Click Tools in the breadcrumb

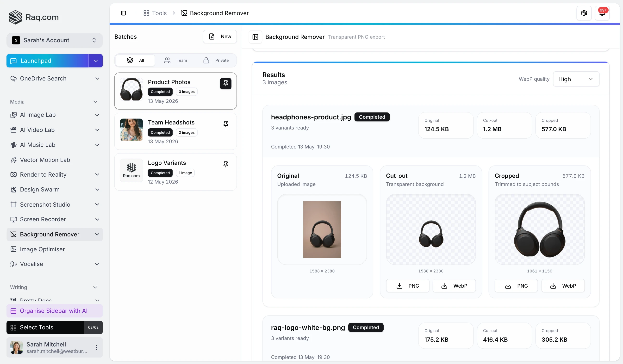coord(159,13)
